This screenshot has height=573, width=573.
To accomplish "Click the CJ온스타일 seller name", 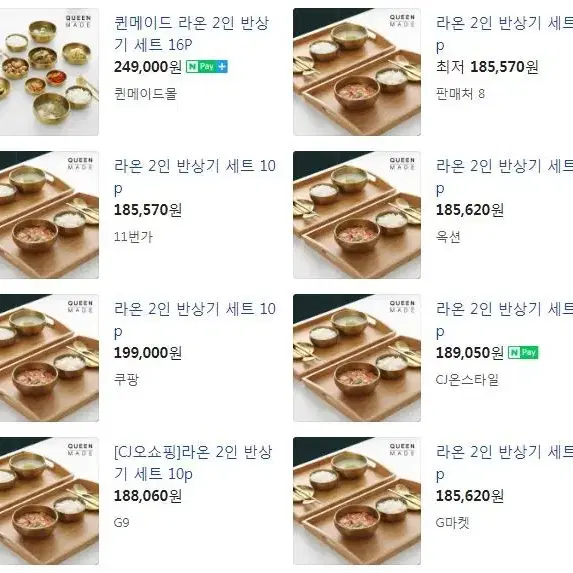I will [467, 380].
